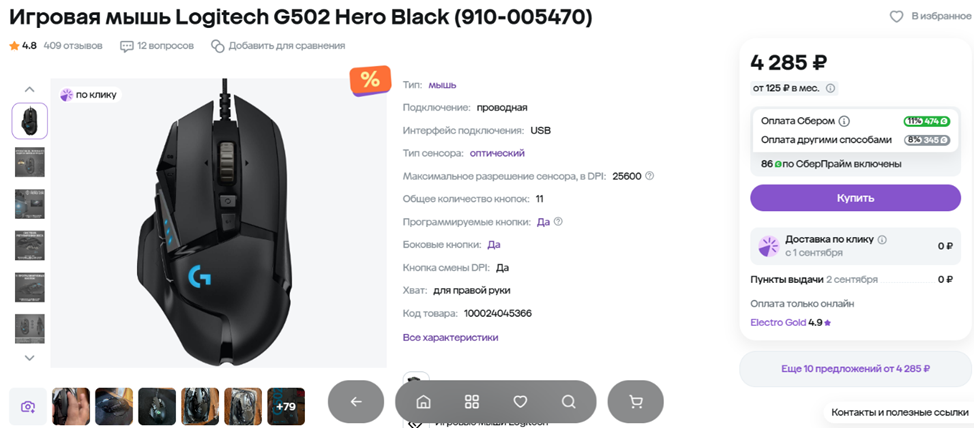
Task: Open the home icon in bottom bar
Action: pyautogui.click(x=423, y=402)
